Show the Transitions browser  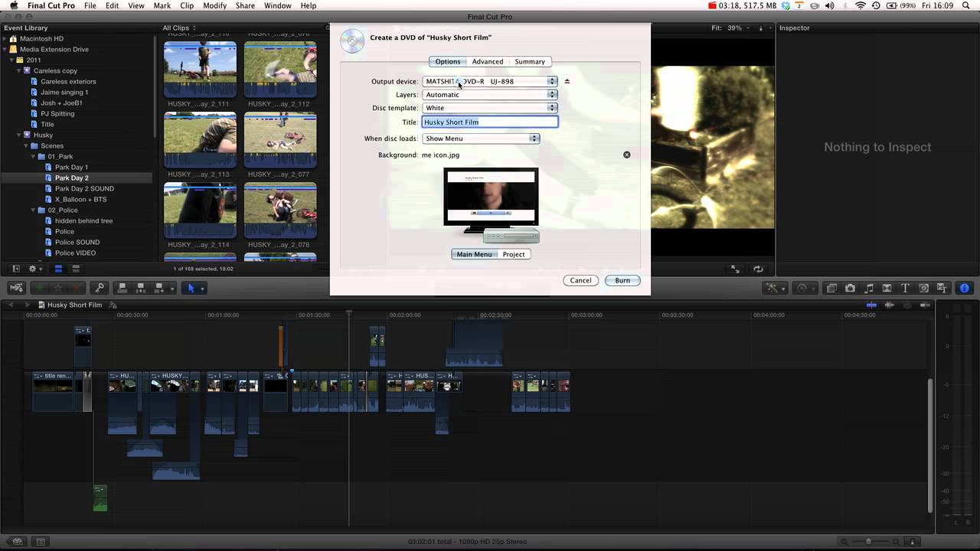pos(887,288)
